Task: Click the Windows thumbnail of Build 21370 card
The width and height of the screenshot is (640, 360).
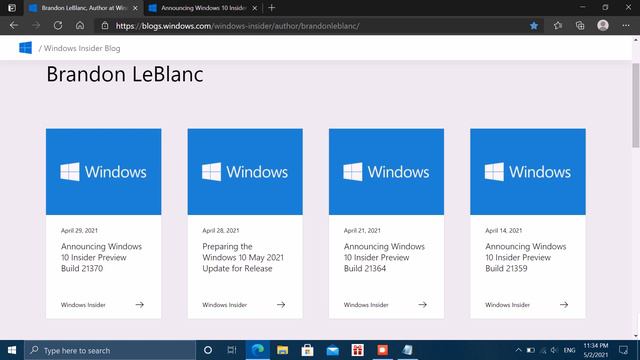Action: point(104,172)
